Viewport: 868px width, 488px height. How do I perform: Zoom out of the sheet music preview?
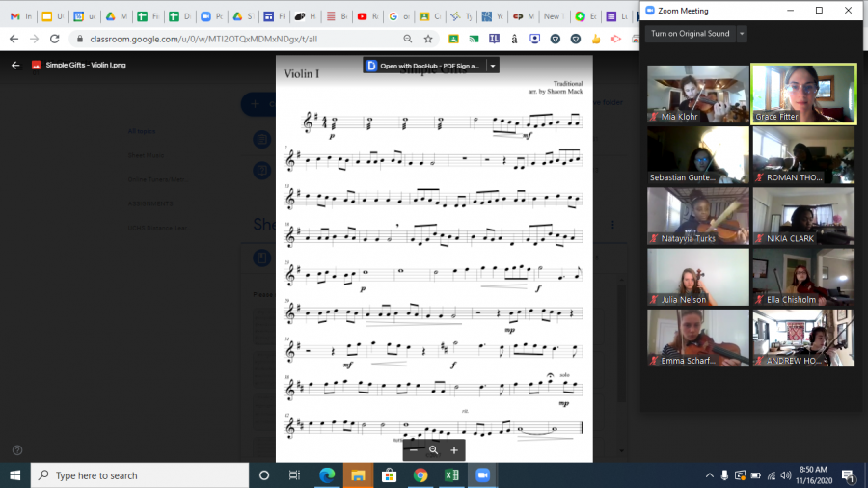click(x=414, y=450)
